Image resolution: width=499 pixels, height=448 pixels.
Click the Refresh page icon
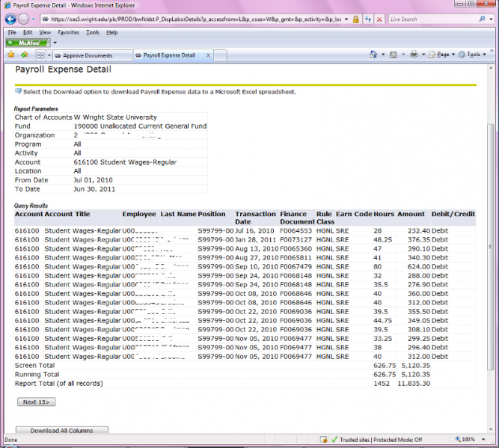(x=368, y=19)
